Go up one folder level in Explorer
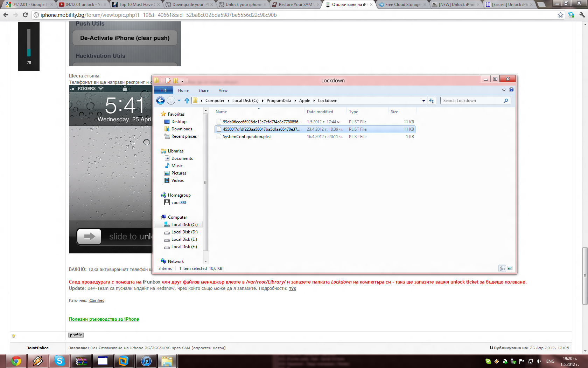The width and height of the screenshot is (588, 368). pos(187,101)
